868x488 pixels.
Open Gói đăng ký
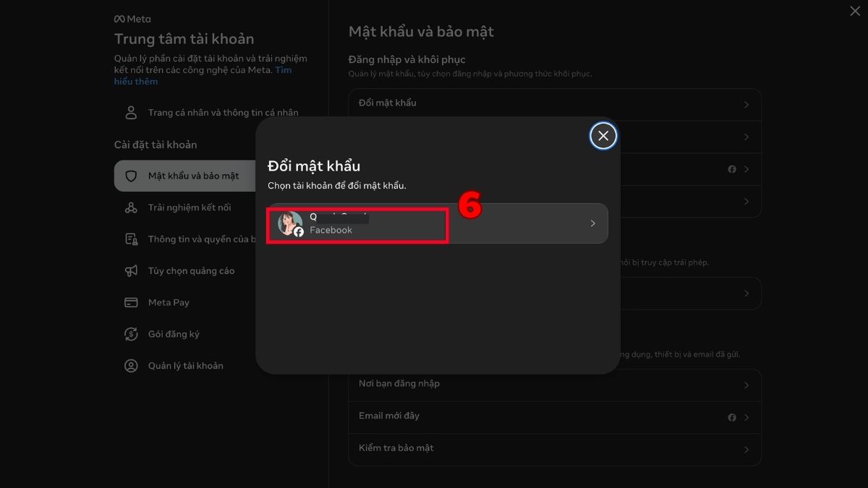[x=174, y=334]
